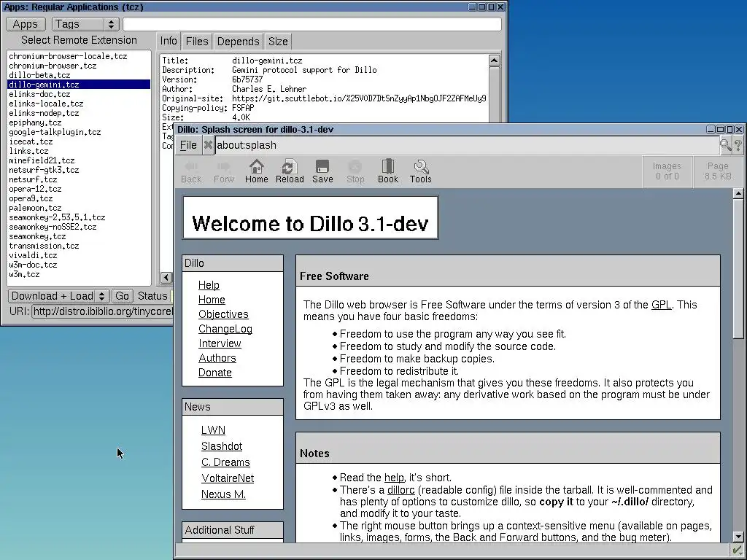
Task: Open the Book bookmarks icon
Action: 388,171
